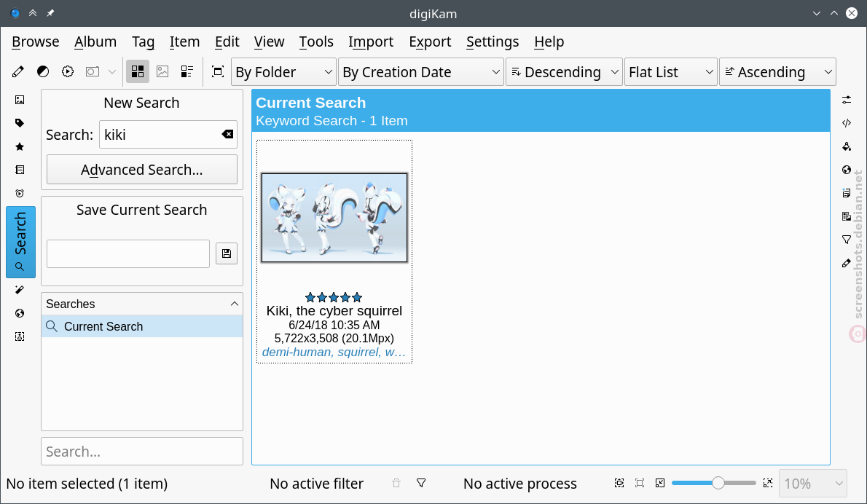Open the Settings menu
The width and height of the screenshot is (867, 504).
click(x=493, y=42)
